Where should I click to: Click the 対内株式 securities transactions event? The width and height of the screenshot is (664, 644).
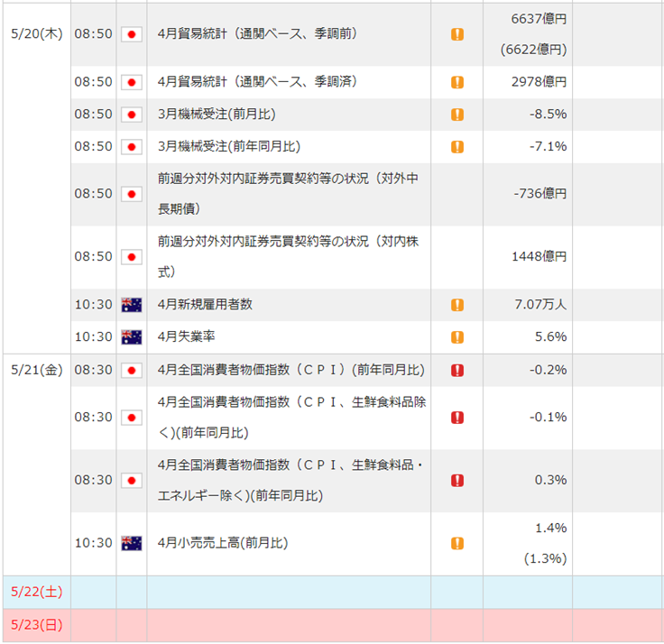[288, 256]
